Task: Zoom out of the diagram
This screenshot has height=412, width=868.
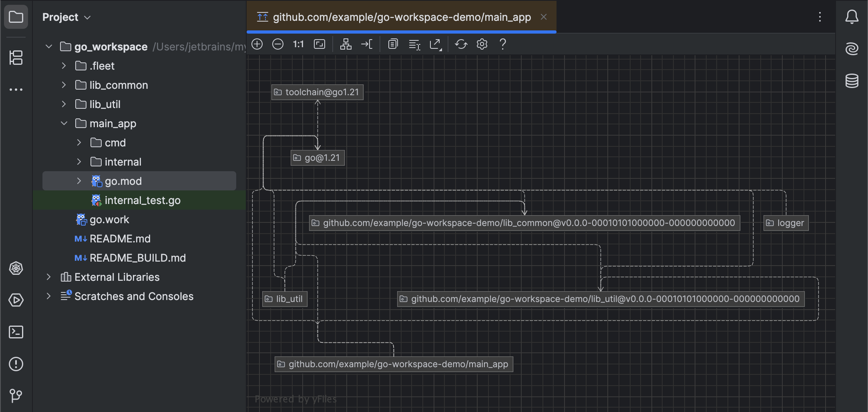Action: click(278, 44)
